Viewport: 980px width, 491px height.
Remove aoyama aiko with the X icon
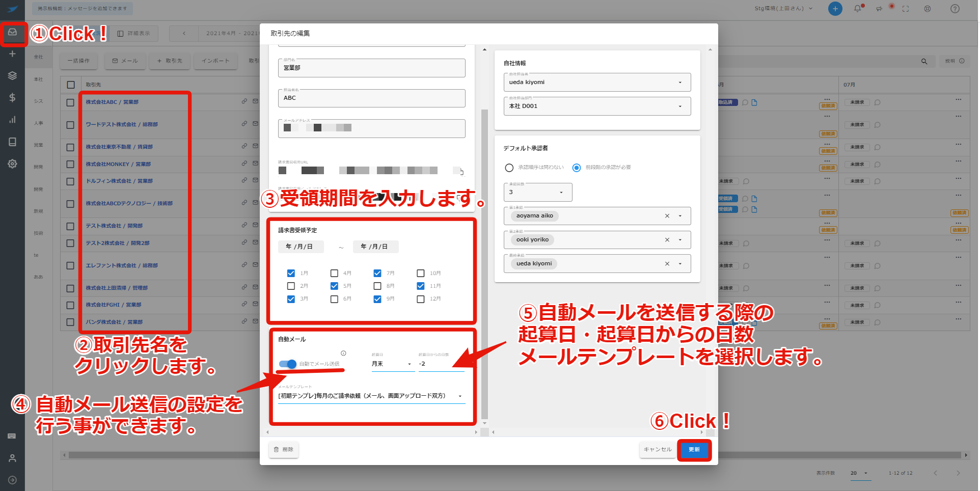667,216
